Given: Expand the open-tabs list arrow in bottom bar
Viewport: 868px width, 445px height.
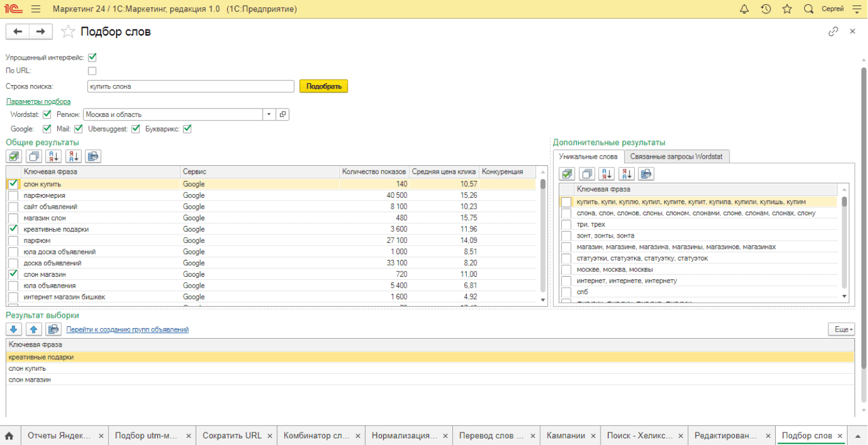Looking at the screenshot, I should point(857,435).
